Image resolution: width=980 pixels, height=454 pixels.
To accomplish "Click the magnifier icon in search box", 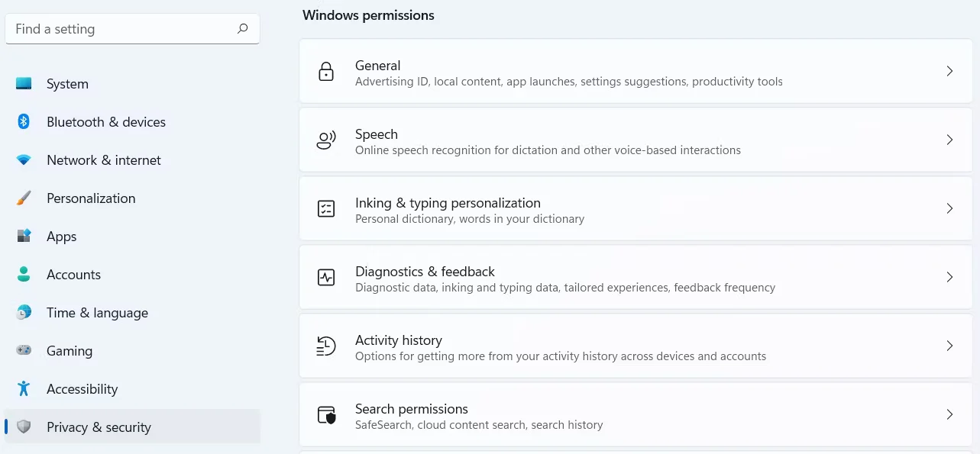I will coord(243,29).
